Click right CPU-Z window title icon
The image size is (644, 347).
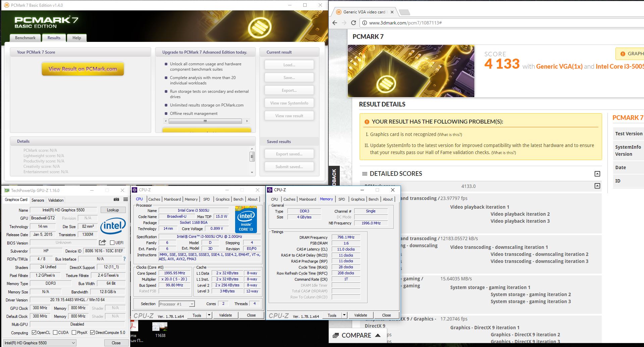270,190
